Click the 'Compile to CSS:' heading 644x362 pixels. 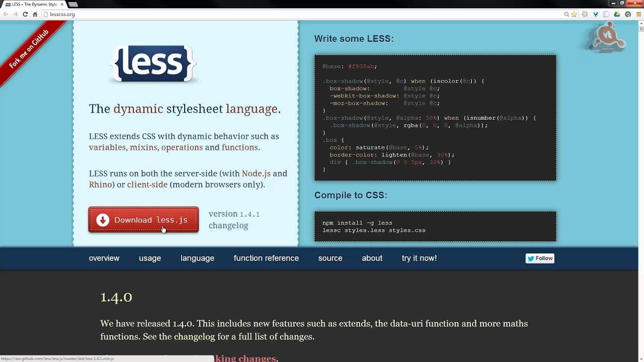(x=351, y=195)
